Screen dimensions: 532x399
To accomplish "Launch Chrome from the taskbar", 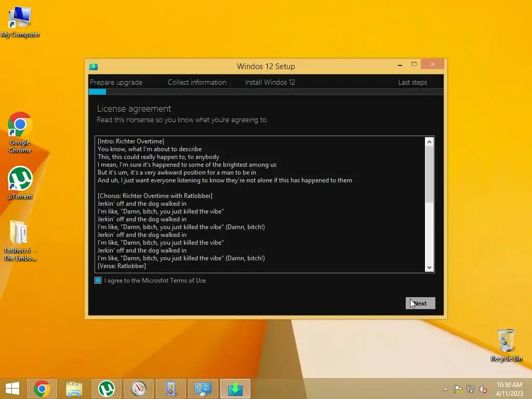I will 42,389.
